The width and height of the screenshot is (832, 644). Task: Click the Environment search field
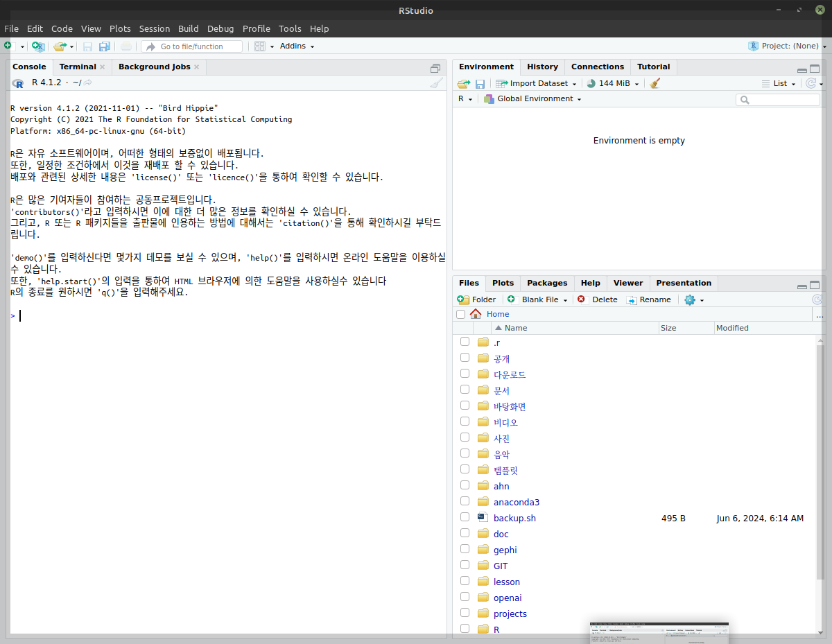[x=777, y=100]
